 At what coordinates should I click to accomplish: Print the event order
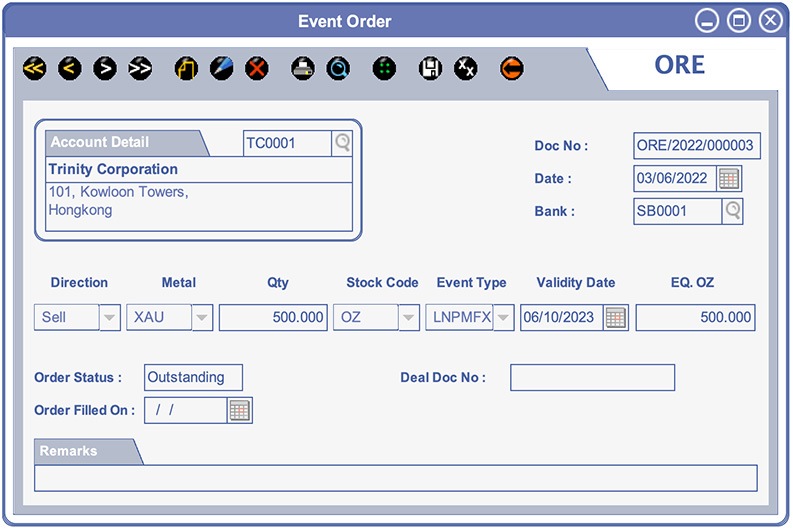point(303,68)
